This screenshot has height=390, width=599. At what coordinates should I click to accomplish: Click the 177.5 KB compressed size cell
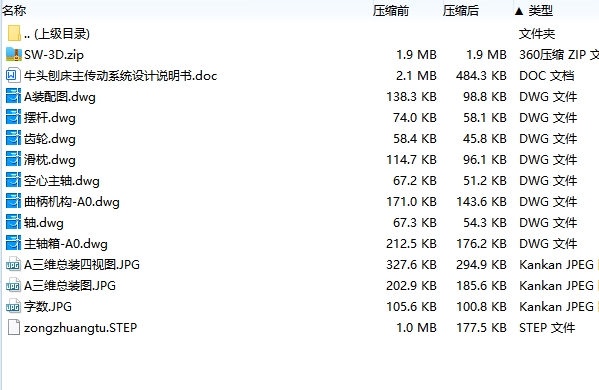point(481,328)
